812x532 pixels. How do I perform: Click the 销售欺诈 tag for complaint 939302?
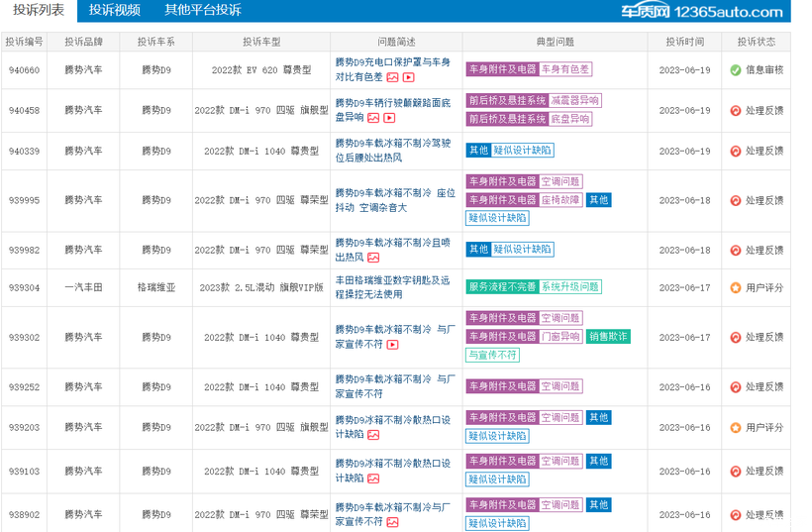(x=608, y=337)
